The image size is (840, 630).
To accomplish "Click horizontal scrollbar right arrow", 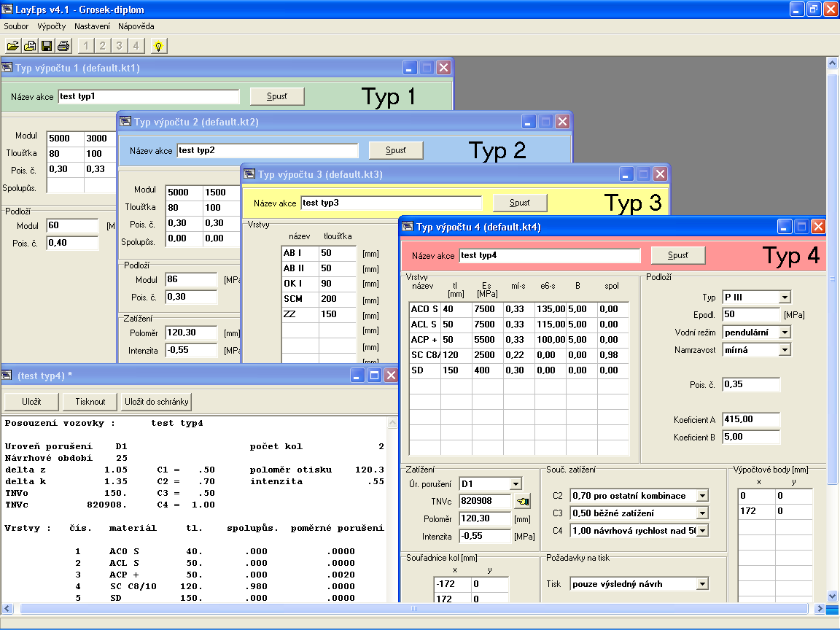I will pos(819,609).
